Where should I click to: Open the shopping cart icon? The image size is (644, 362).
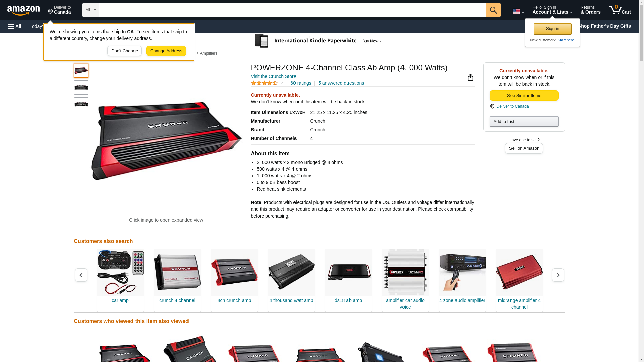click(620, 10)
